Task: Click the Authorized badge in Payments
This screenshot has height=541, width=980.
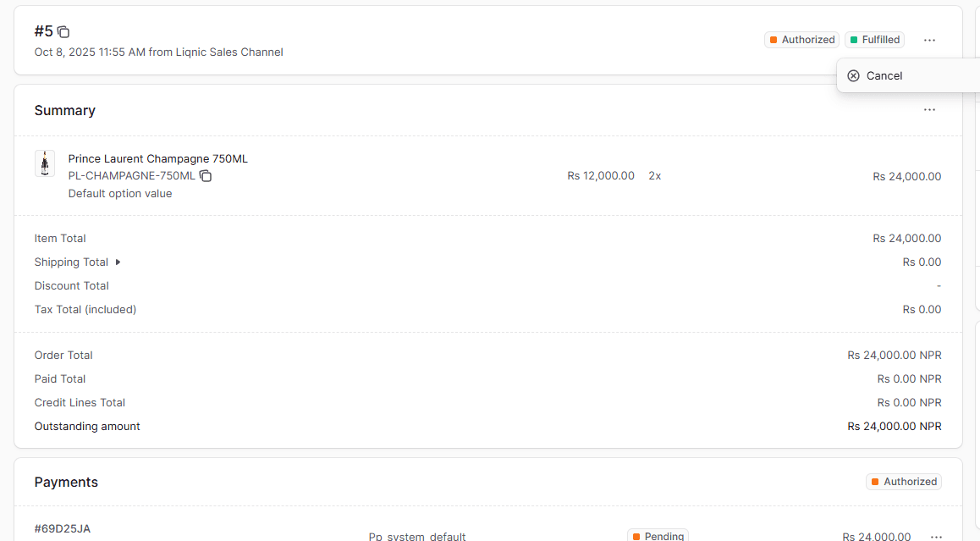Action: [904, 482]
